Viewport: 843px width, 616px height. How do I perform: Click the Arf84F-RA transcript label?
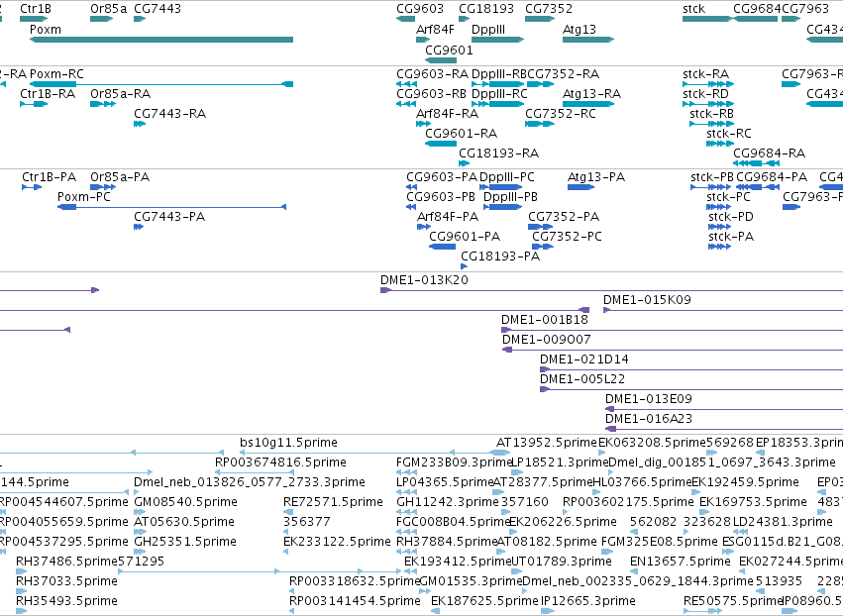click(448, 114)
